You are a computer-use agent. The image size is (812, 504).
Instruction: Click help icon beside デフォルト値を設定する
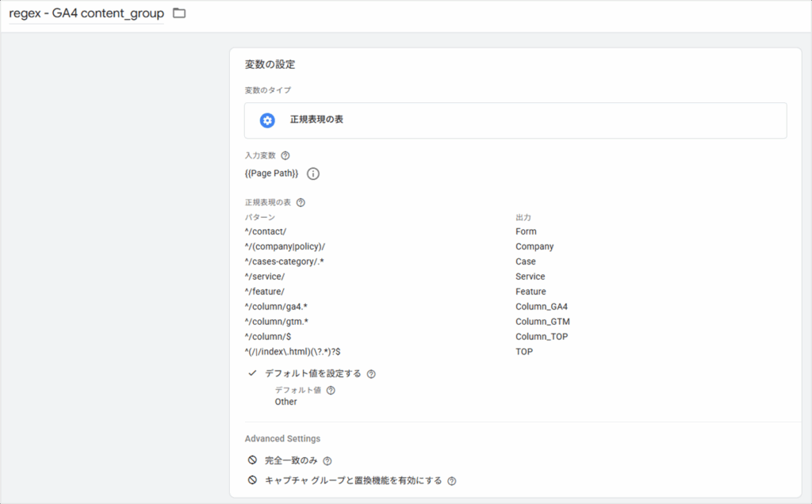click(x=371, y=374)
